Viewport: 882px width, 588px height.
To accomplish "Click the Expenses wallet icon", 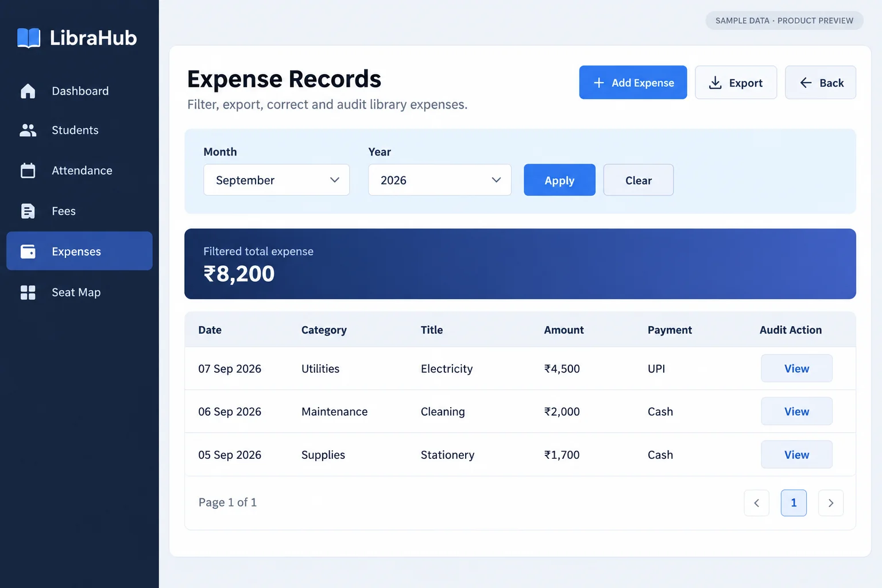I will (28, 252).
